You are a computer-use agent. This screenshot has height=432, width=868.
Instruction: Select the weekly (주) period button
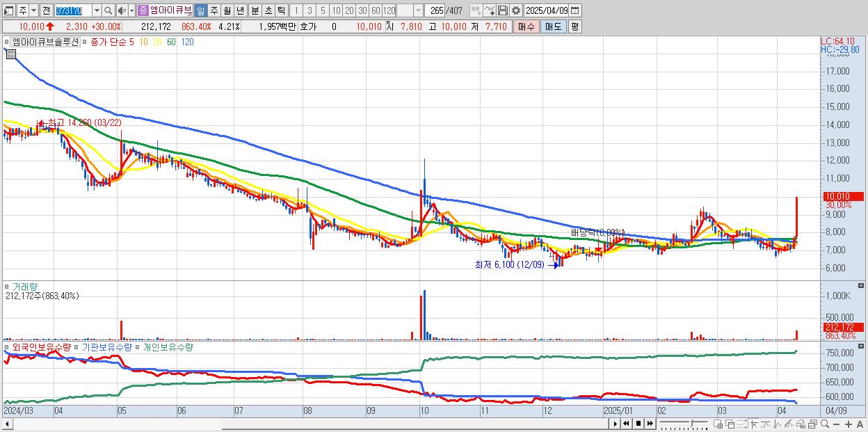point(214,10)
